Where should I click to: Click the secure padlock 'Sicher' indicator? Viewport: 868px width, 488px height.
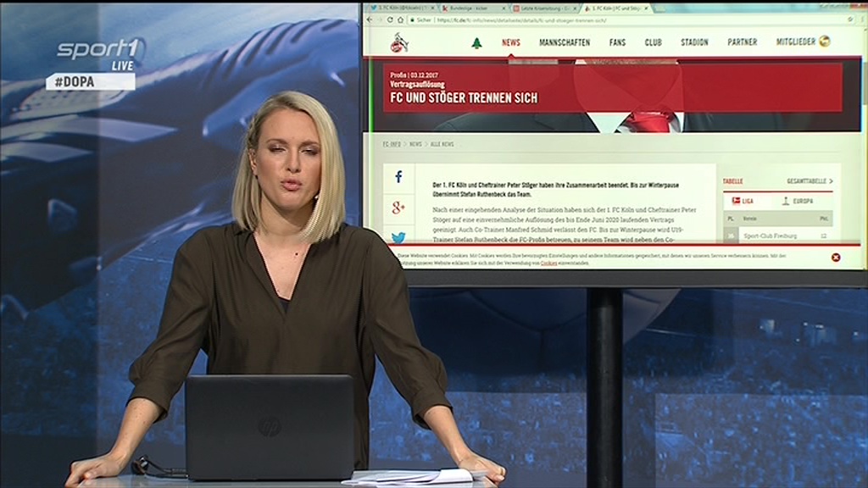point(420,20)
